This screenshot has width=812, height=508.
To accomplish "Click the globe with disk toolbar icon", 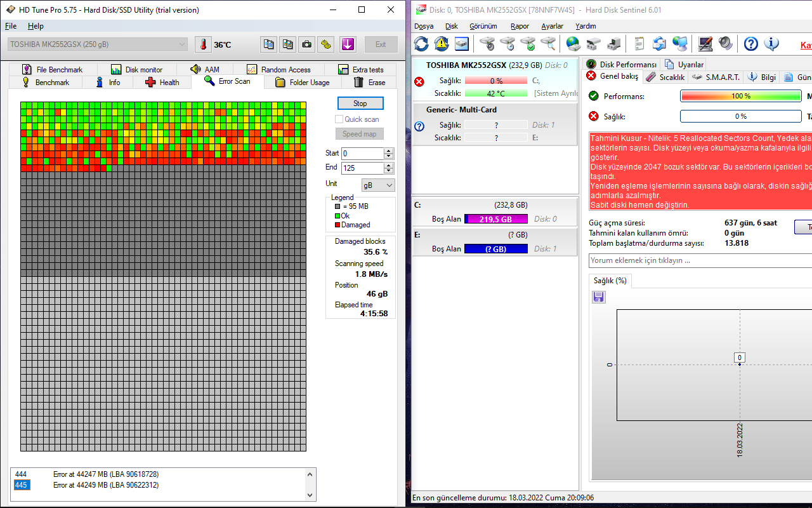I will 573,44.
